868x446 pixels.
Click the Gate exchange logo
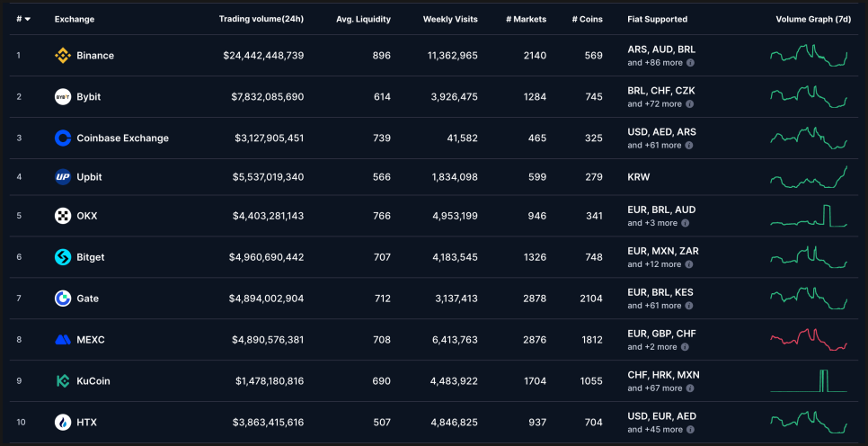[x=63, y=299]
